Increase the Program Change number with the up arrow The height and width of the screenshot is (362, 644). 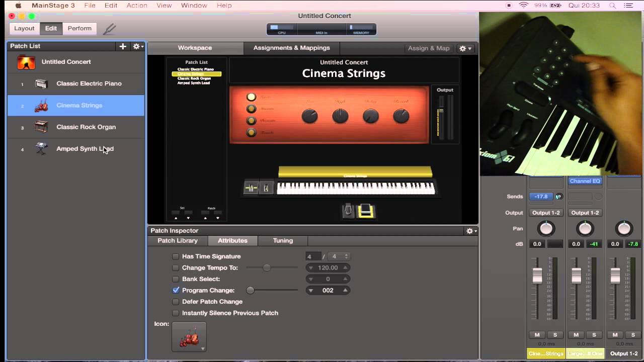click(345, 290)
